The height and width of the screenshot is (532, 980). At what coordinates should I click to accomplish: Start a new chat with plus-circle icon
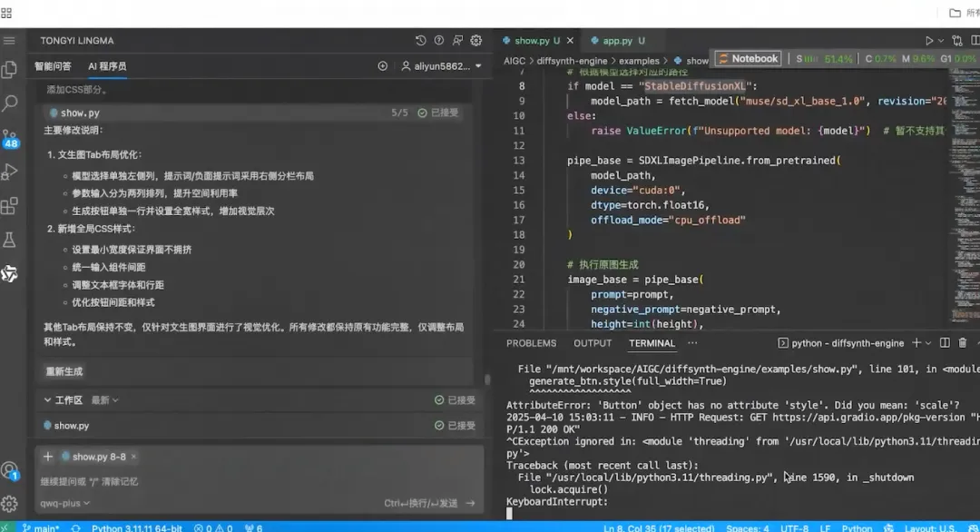click(383, 65)
